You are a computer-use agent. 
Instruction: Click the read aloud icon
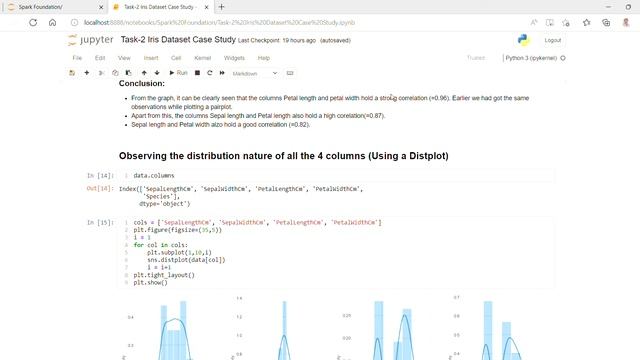[x=534, y=22]
